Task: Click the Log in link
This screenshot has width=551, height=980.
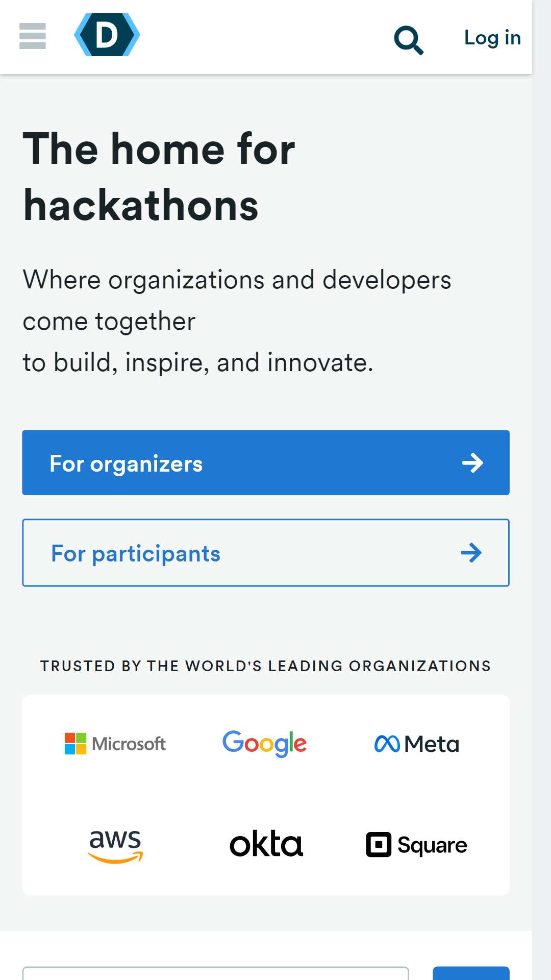Action: point(492,38)
